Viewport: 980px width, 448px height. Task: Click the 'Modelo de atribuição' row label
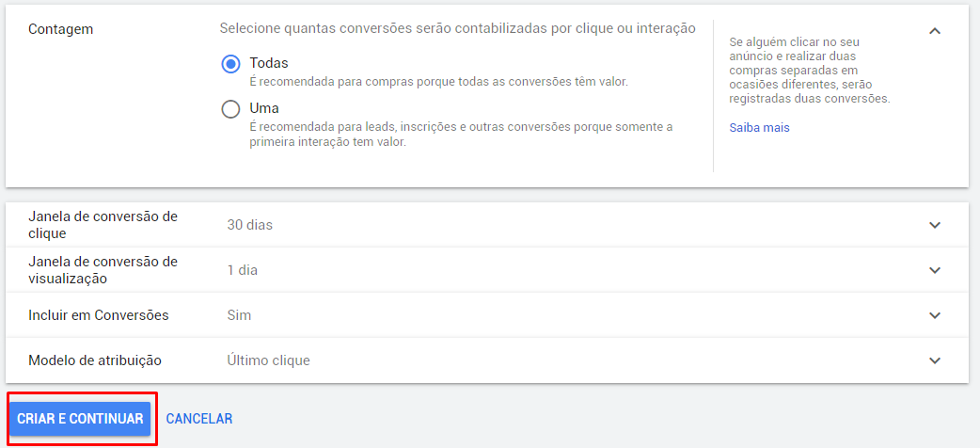tap(95, 360)
